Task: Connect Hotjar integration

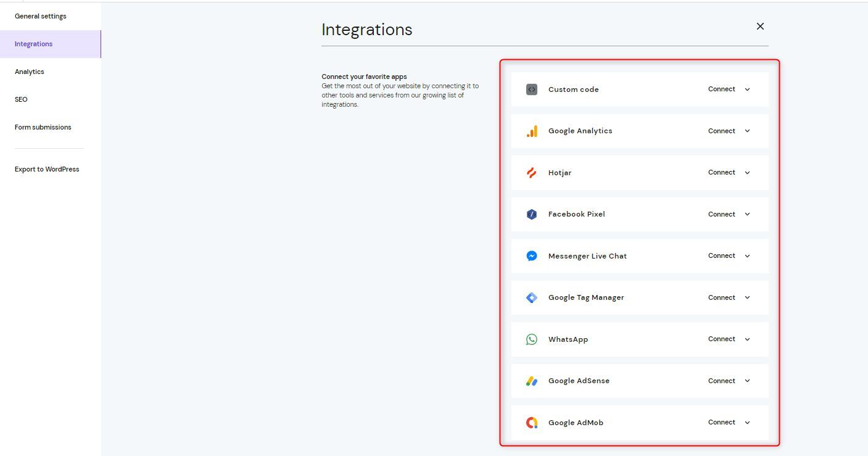Action: click(x=721, y=172)
